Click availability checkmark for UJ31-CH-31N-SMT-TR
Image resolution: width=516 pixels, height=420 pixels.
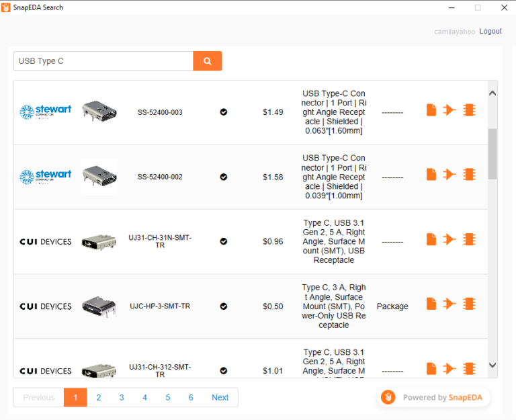click(224, 241)
